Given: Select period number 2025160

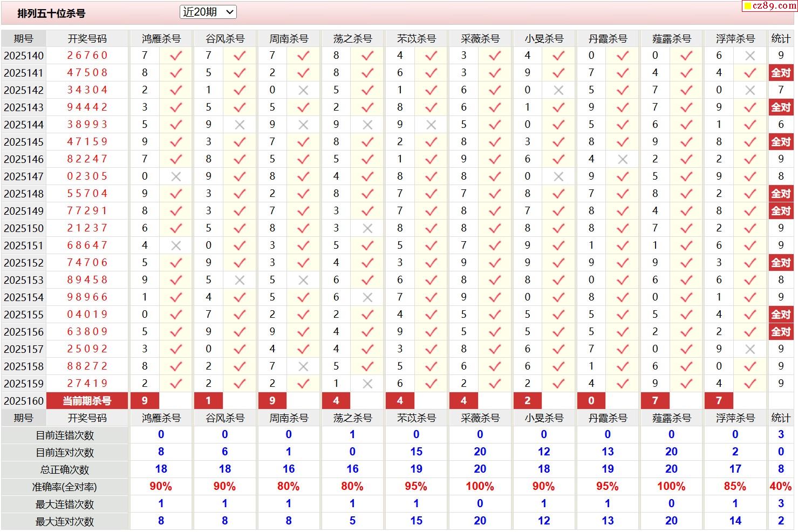Looking at the screenshot, I should click(x=24, y=401).
